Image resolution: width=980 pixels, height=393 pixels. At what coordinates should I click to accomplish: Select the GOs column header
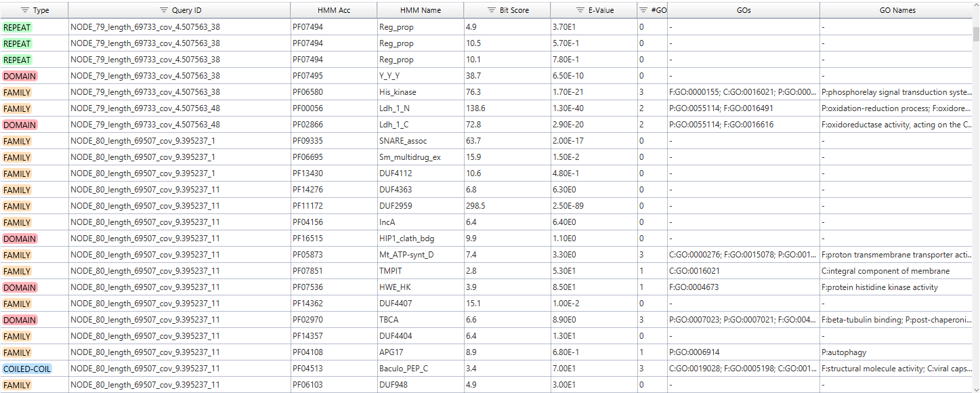[x=743, y=10]
